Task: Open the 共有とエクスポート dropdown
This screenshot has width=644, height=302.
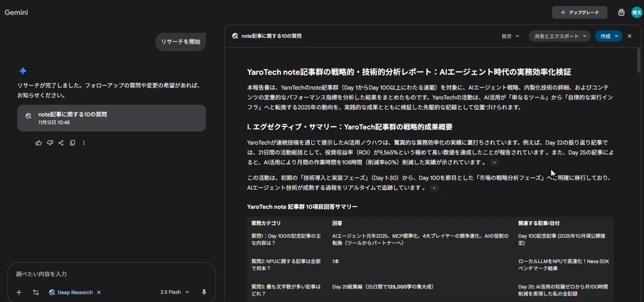Action: point(560,36)
